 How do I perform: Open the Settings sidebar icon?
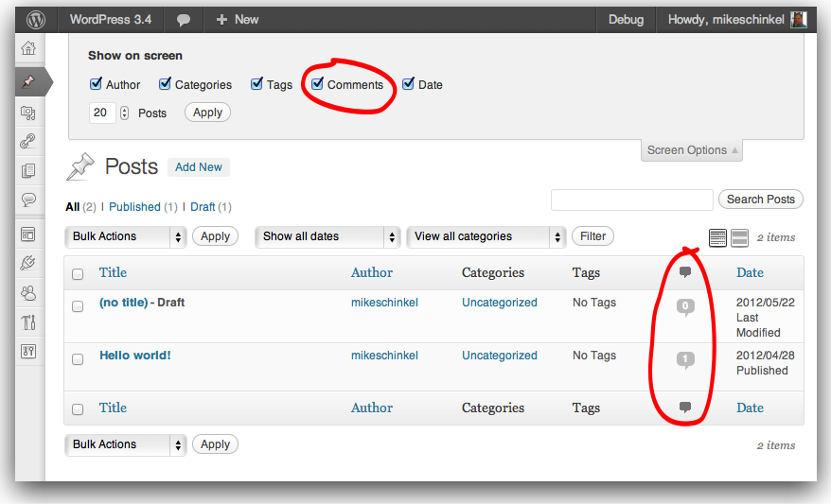[28, 351]
